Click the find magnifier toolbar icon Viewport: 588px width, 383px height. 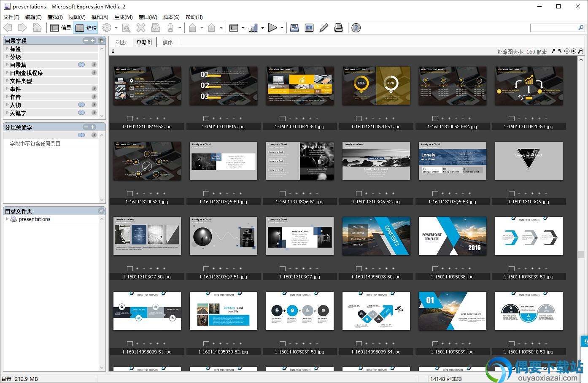tap(126, 28)
